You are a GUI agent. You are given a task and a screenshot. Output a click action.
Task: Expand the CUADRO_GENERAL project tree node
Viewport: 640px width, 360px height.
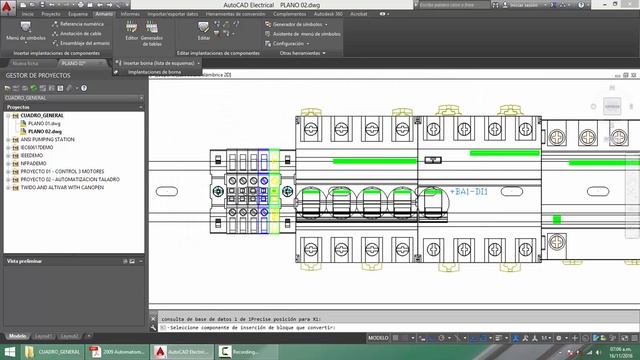(x=8, y=116)
